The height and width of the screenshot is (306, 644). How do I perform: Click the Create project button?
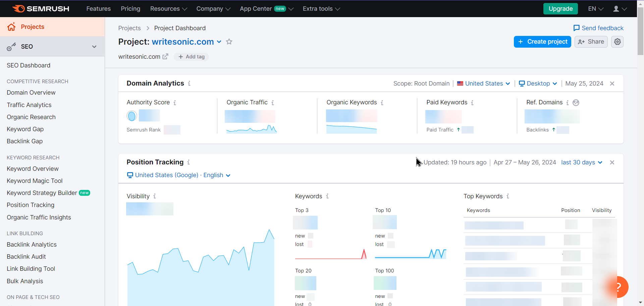(542, 42)
